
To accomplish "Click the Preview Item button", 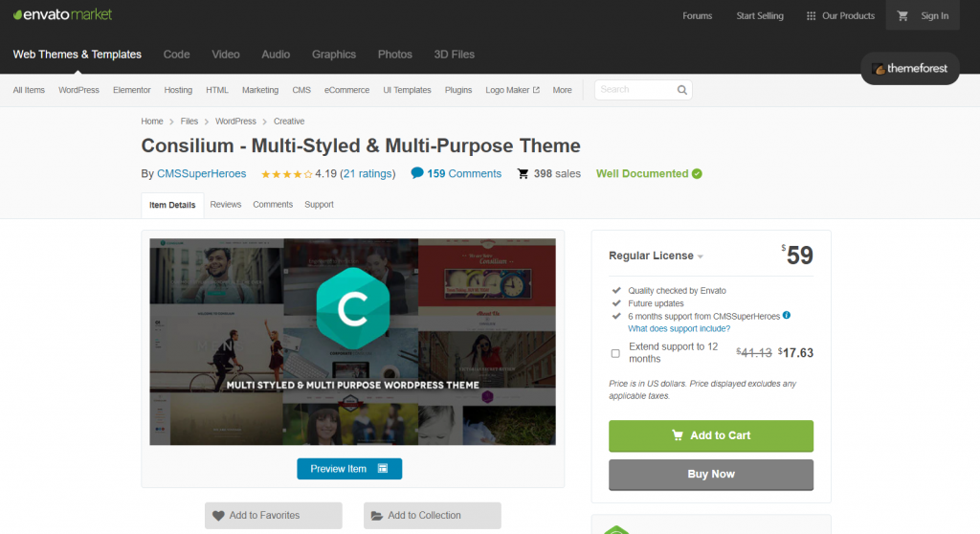I will pyautogui.click(x=349, y=469).
